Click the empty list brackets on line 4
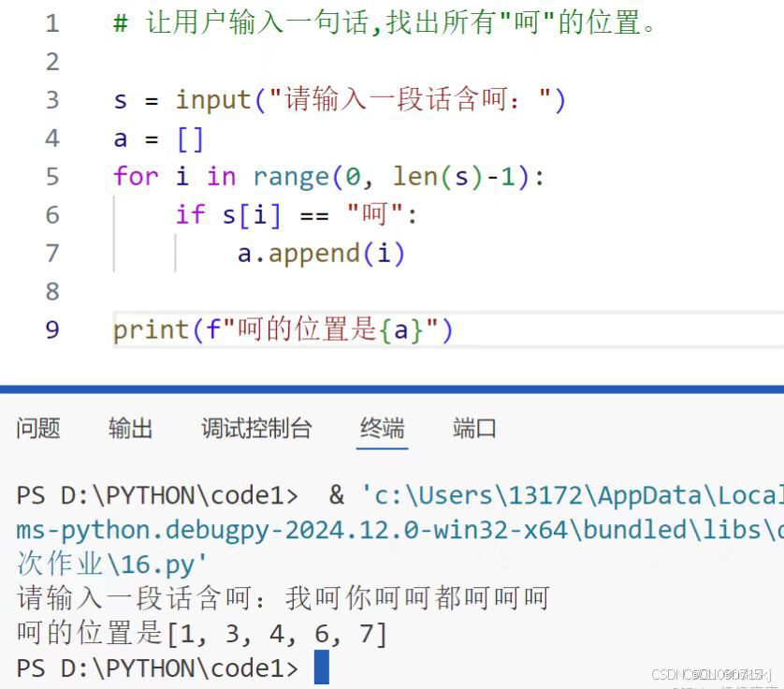This screenshot has height=689, width=784. [x=191, y=139]
